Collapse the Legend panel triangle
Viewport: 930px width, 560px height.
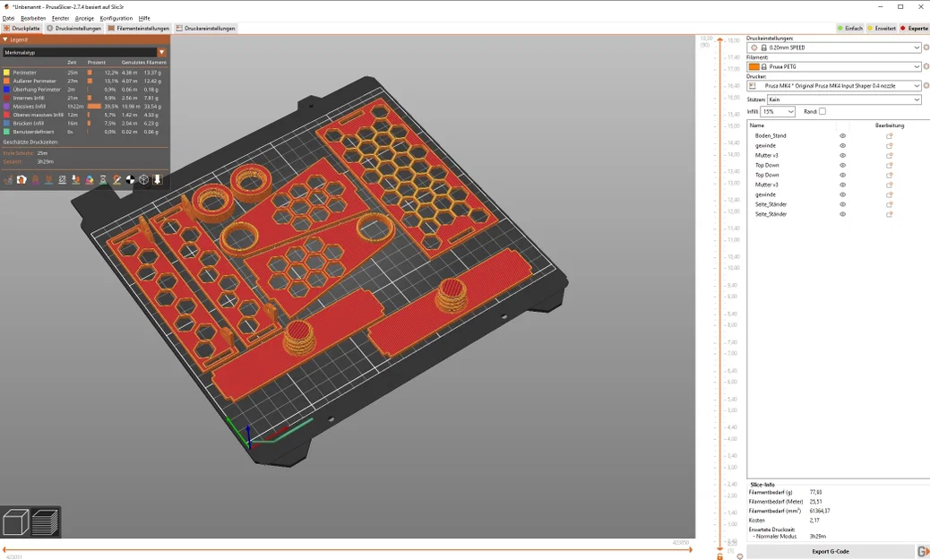pos(5,39)
